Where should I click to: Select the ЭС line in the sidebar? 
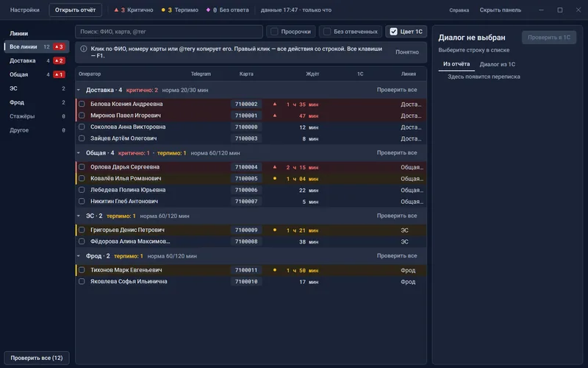click(x=36, y=88)
